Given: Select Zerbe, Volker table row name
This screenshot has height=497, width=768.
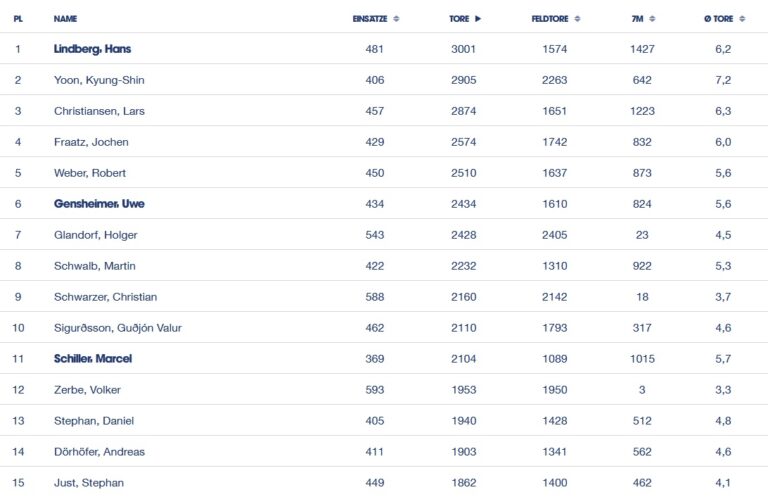Looking at the screenshot, I should tap(87, 390).
